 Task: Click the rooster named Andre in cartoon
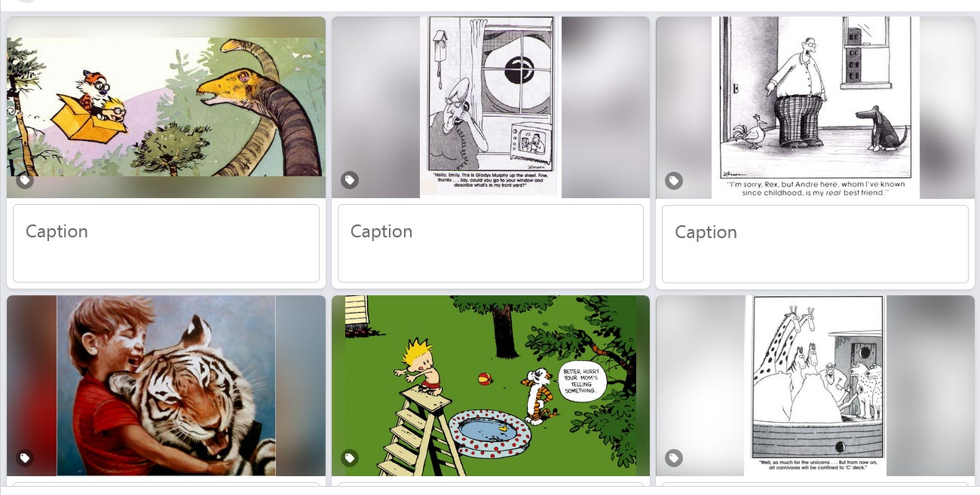755,132
